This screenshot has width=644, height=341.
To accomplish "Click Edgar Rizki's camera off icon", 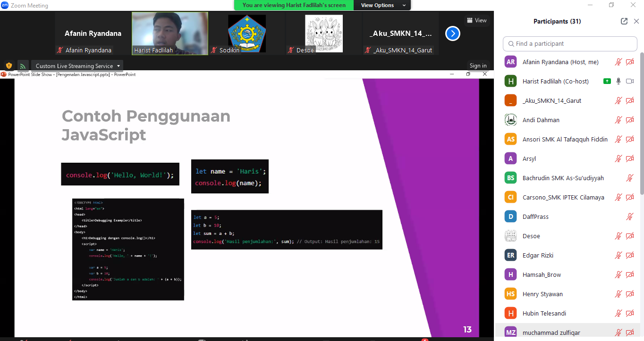I will click(630, 255).
